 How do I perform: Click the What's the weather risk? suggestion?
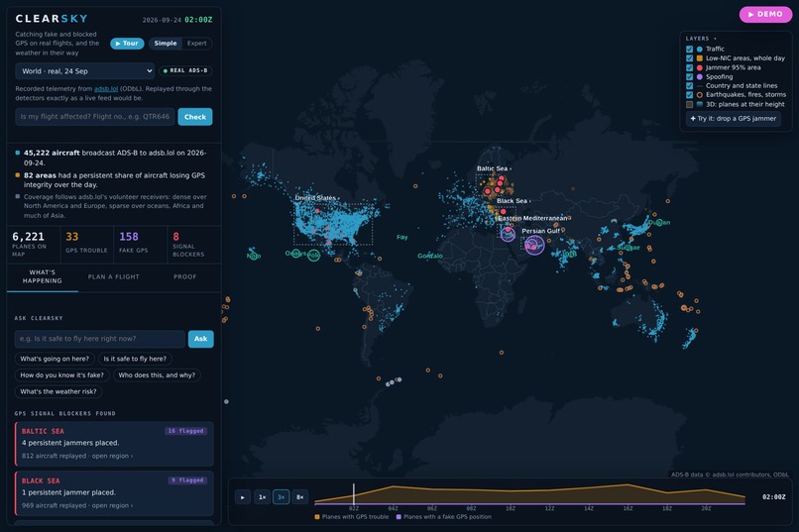(58, 391)
